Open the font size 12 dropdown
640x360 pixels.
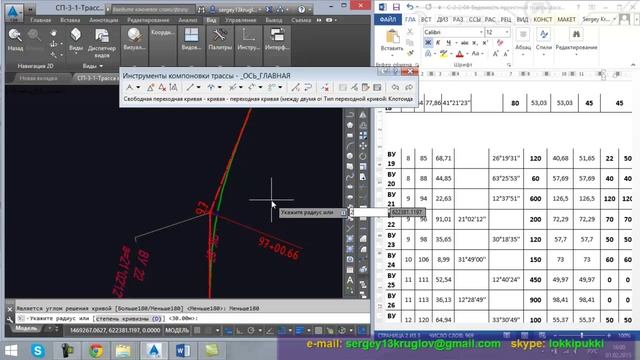pyautogui.click(x=507, y=32)
